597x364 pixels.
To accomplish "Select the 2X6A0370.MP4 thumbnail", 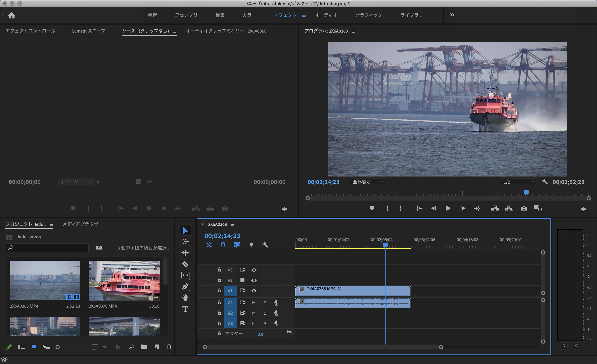I will tap(124, 280).
